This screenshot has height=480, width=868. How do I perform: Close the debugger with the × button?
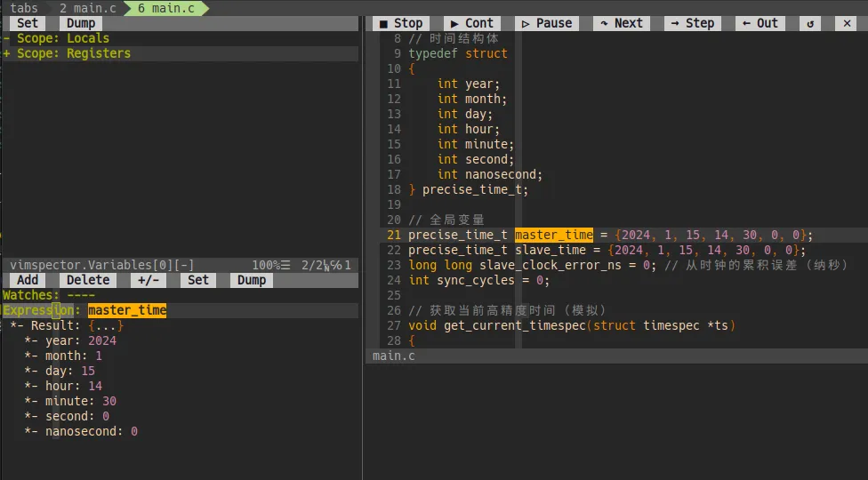point(848,23)
